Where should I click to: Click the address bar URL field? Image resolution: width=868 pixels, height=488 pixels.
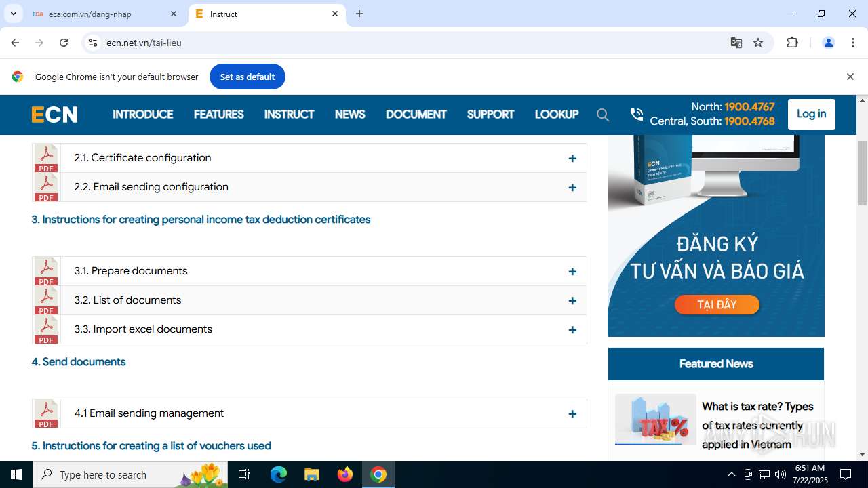click(x=414, y=43)
